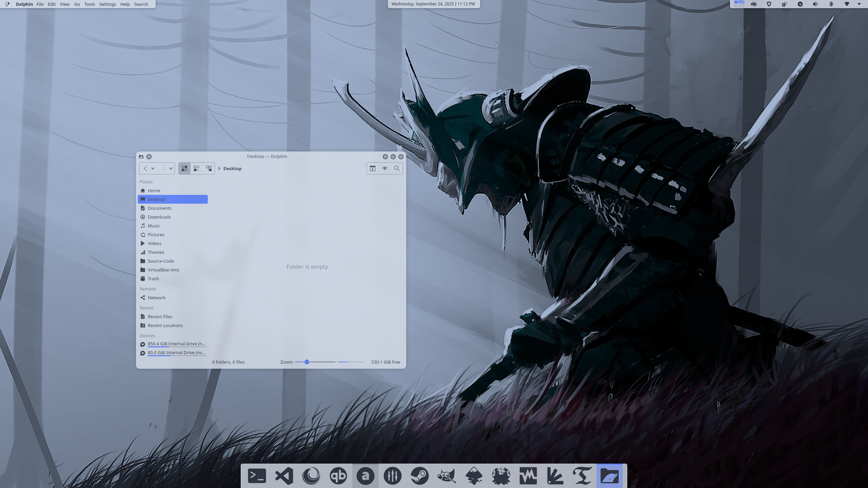Switch to Compact view mode
This screenshot has width=868, height=488.
197,168
